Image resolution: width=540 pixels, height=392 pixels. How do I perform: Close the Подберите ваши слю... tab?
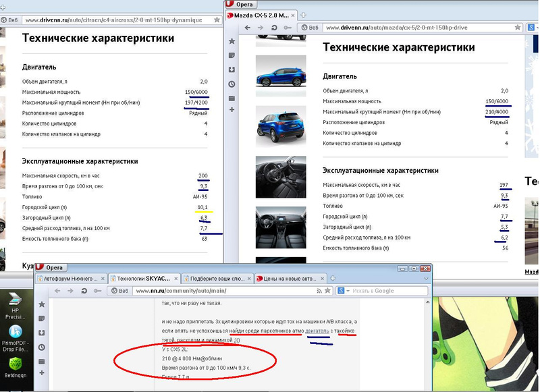pos(249,279)
